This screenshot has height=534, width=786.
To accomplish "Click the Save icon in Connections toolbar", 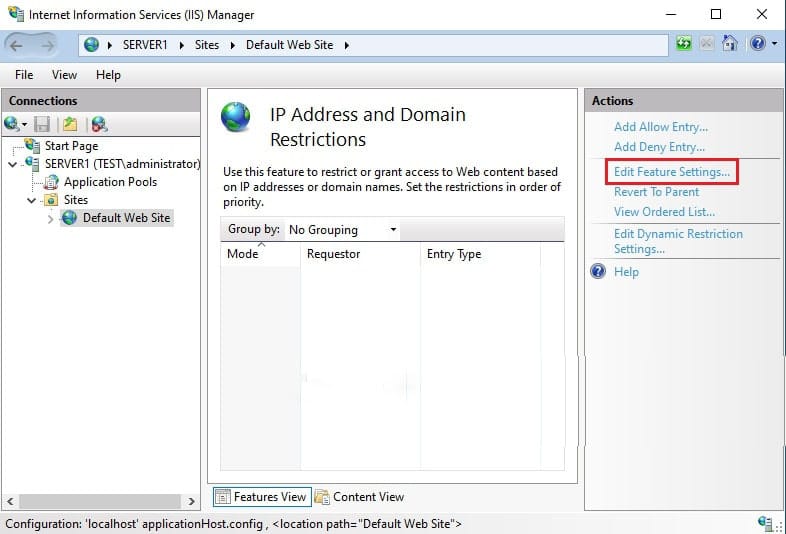I will coord(42,124).
